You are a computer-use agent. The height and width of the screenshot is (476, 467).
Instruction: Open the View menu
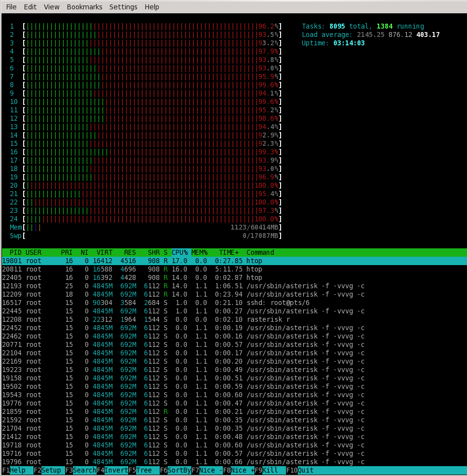coord(51,7)
